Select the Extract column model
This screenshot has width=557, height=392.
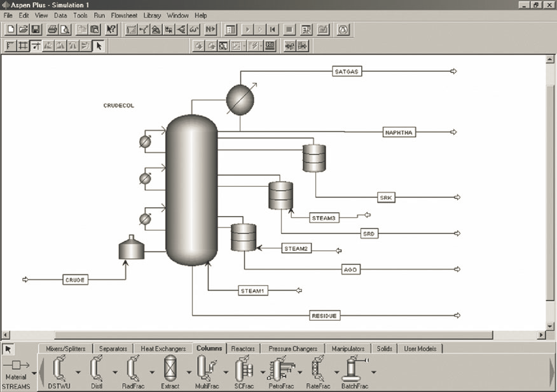170,371
